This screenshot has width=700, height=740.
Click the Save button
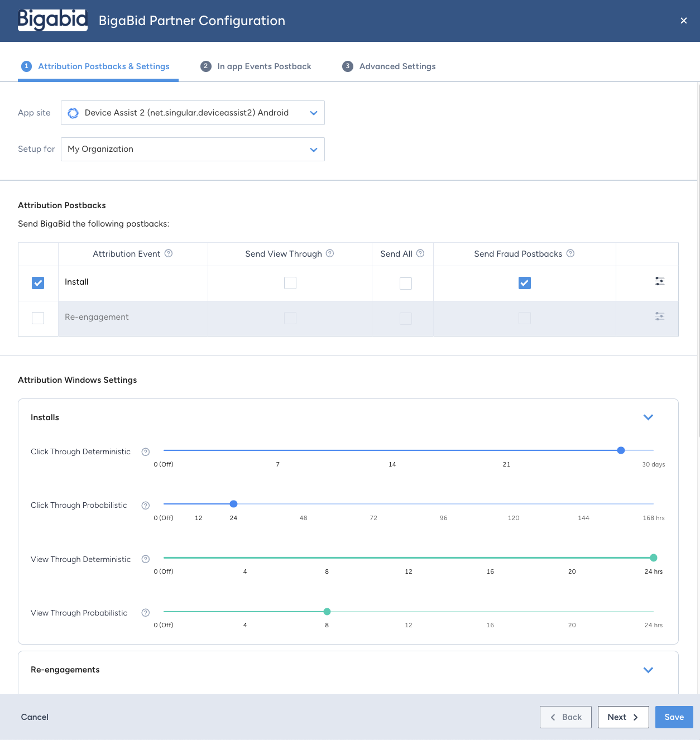[x=674, y=717]
